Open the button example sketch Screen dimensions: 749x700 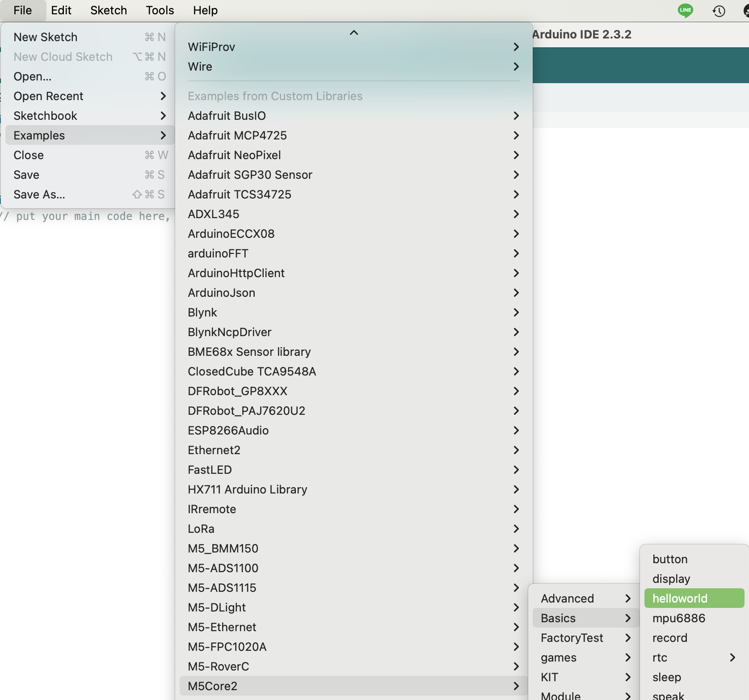(x=694, y=559)
